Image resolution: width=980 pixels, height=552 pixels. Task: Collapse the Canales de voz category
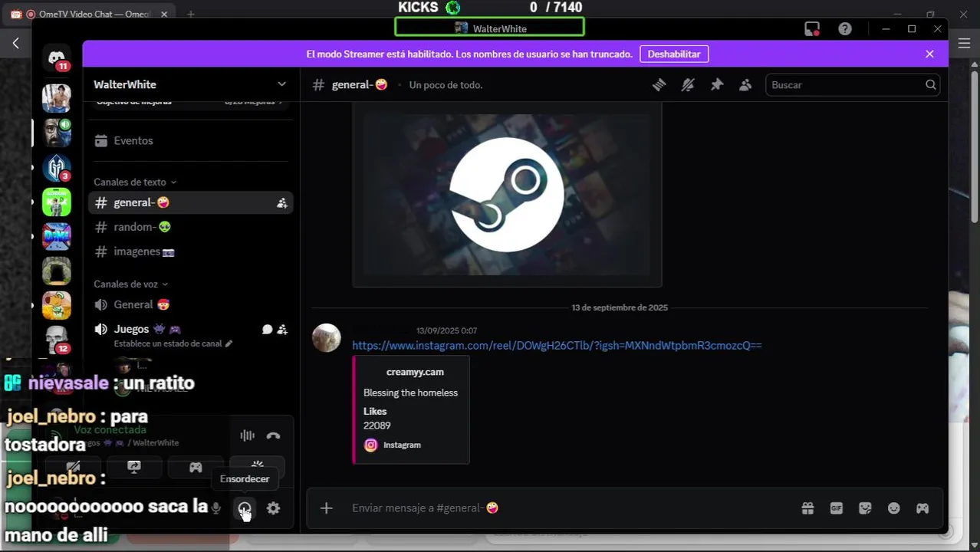[x=131, y=284]
